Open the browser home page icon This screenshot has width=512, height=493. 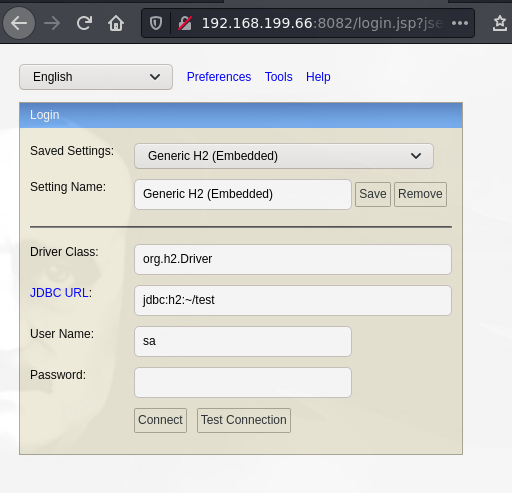[116, 23]
